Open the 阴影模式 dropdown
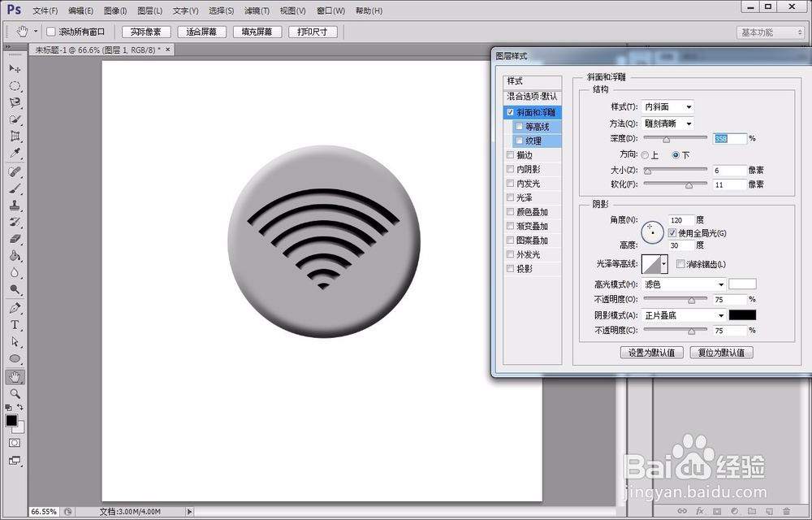Image resolution: width=812 pixels, height=520 pixels. click(x=684, y=315)
